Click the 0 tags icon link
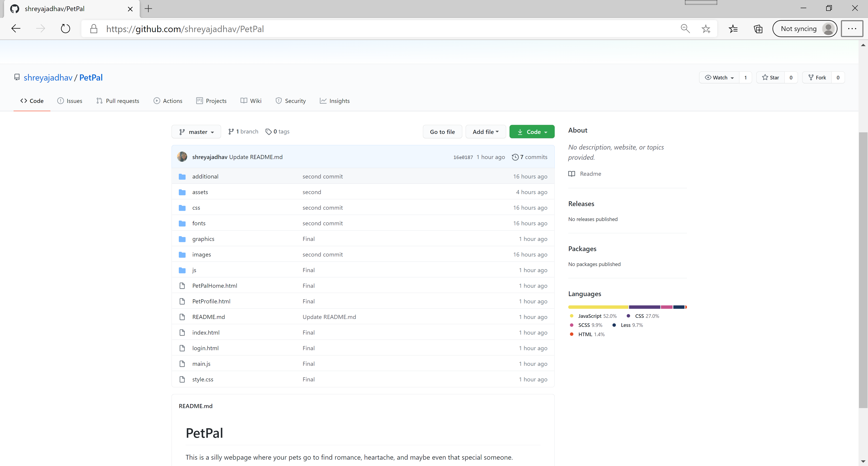 coord(268,131)
